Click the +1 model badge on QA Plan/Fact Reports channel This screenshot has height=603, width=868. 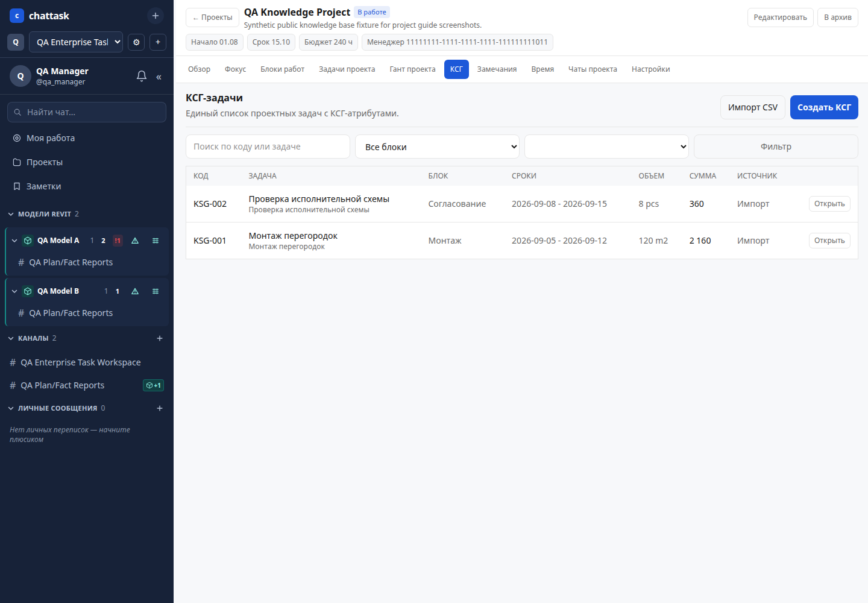click(153, 385)
